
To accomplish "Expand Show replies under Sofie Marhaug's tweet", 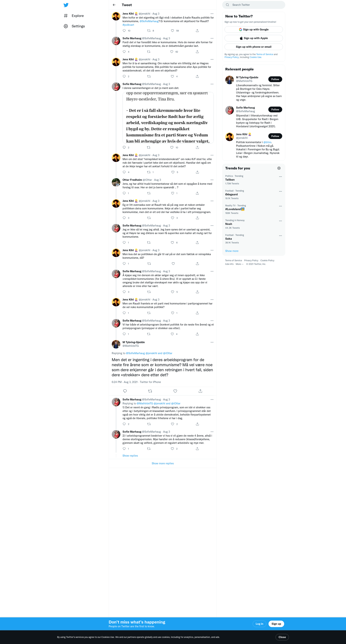I will 130,455.
